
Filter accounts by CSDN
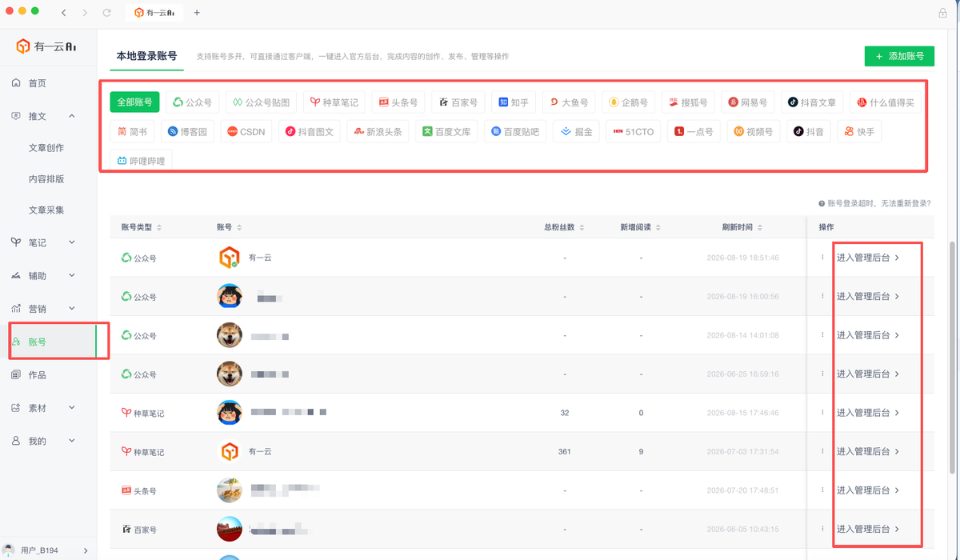point(246,132)
